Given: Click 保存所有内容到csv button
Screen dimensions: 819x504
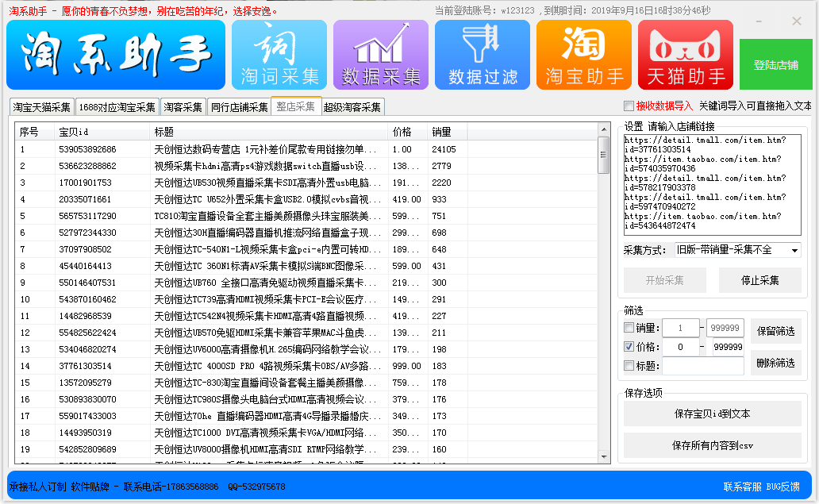Looking at the screenshot, I should click(712, 445).
